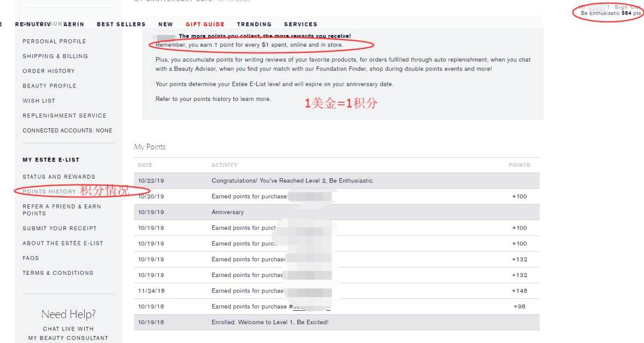Image resolution: width=644 pixels, height=343 pixels.
Task: Open the red Gift Guide menu
Action: coord(205,24)
